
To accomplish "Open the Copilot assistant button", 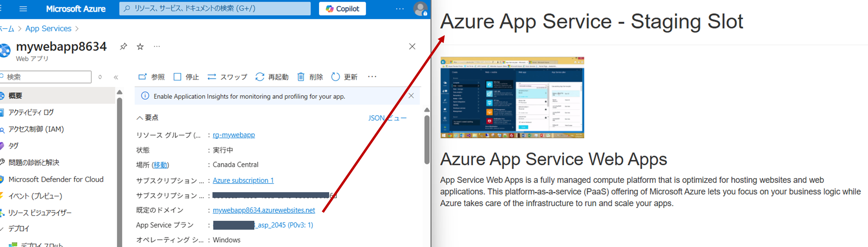I will click(x=342, y=8).
